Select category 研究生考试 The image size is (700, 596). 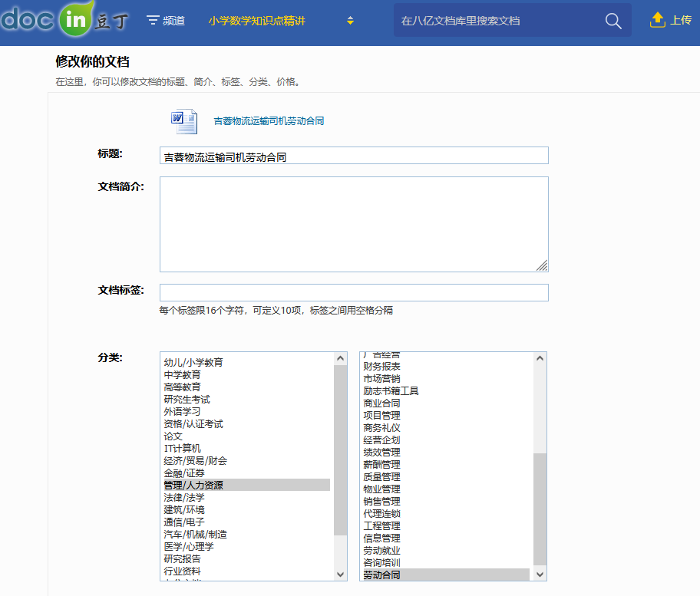pos(247,400)
